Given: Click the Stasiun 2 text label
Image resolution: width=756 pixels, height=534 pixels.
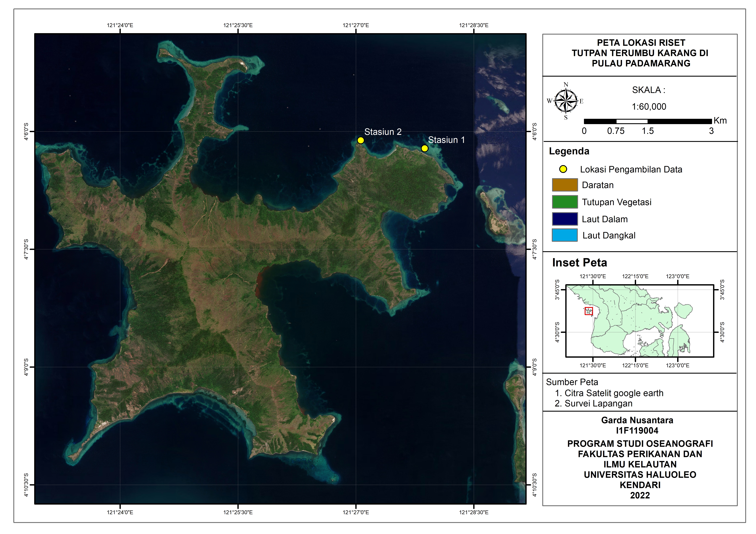Looking at the screenshot, I should pyautogui.click(x=383, y=132).
